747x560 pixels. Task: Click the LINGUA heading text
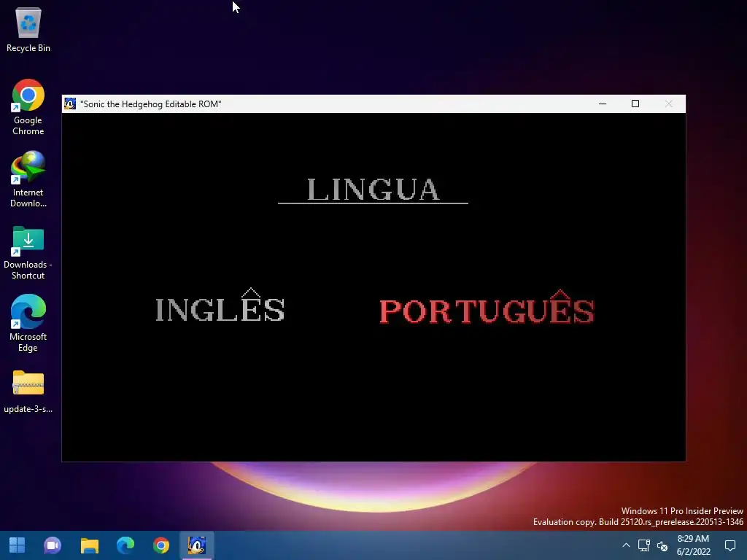pos(373,189)
